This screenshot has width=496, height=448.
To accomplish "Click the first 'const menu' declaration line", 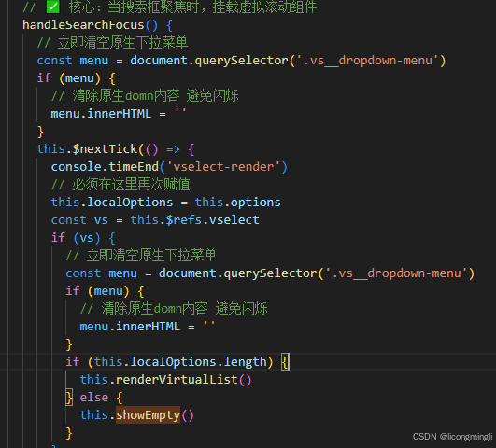I will (x=241, y=61).
